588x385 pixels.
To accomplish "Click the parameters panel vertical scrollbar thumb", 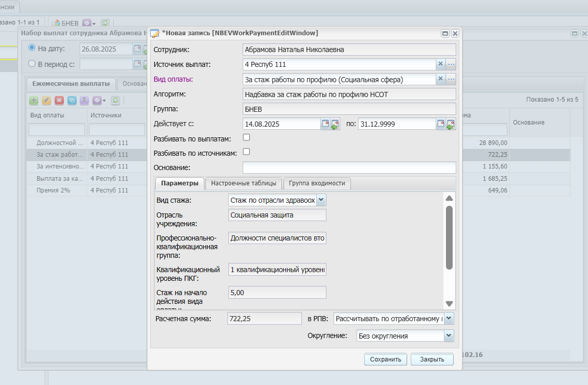I will click(x=449, y=237).
